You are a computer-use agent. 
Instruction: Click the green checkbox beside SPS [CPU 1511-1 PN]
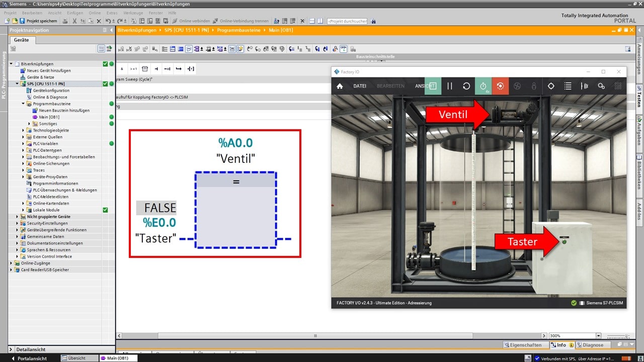(105, 84)
